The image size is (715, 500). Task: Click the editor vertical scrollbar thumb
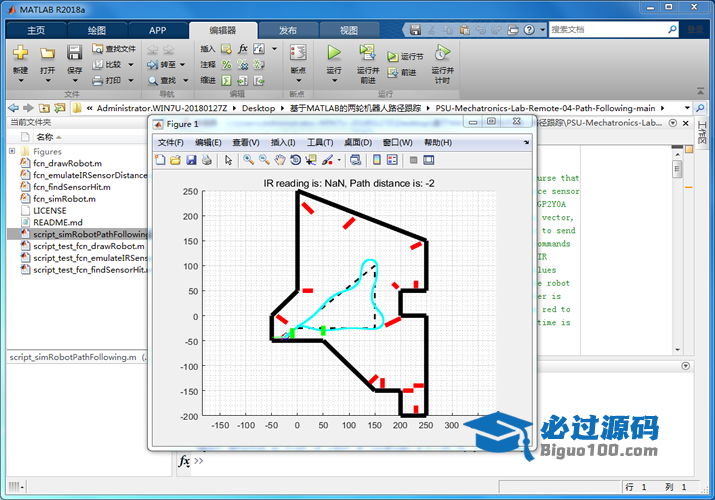pyautogui.click(x=677, y=169)
